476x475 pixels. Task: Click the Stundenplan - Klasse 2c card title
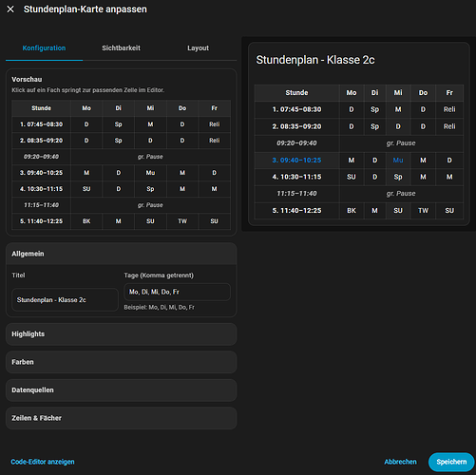[315, 60]
